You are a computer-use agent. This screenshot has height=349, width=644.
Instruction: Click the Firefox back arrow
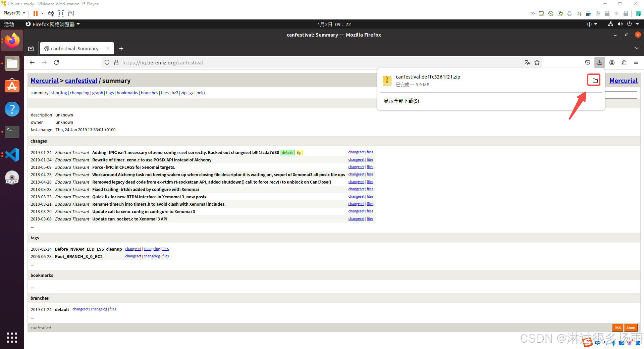[32, 62]
